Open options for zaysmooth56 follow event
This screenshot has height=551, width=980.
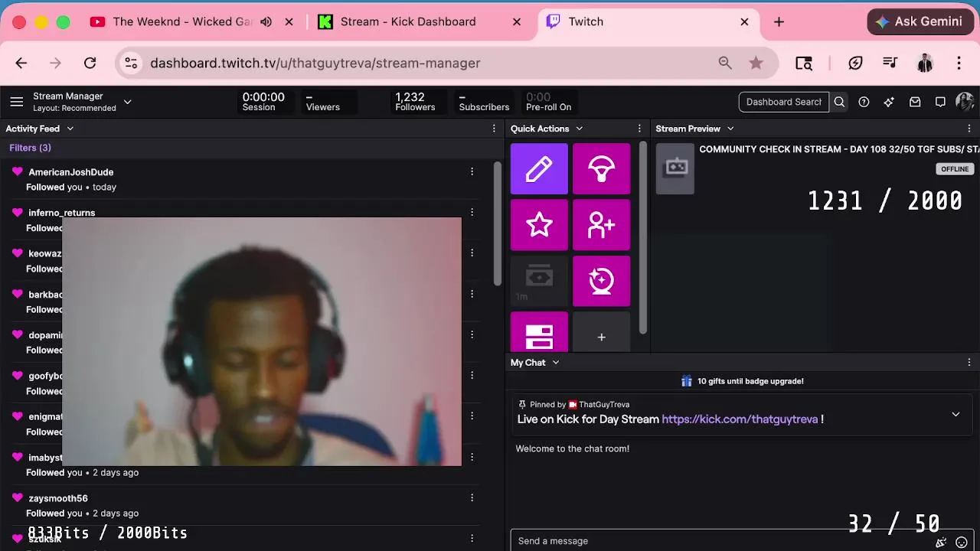472,497
